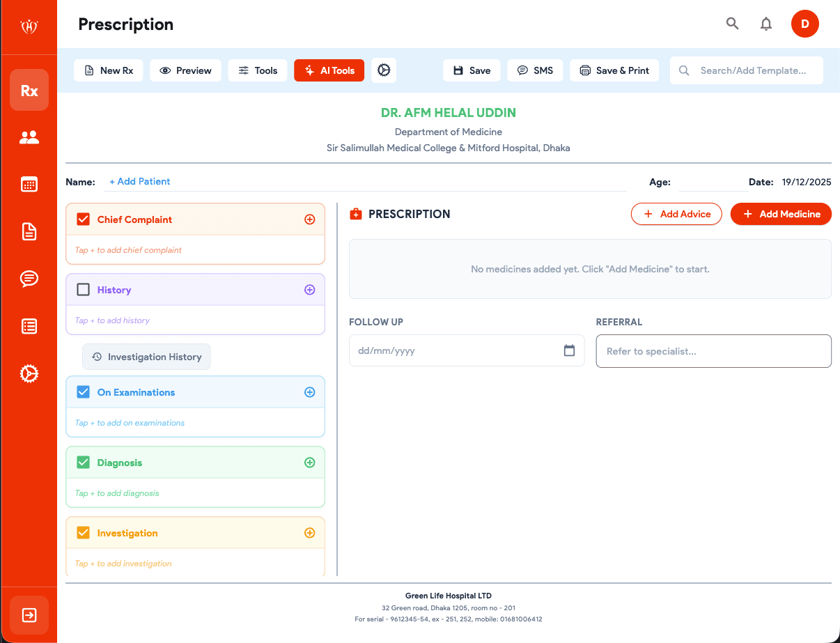Open the Reports list in sidebar
Image resolution: width=840 pixels, height=643 pixels.
29,325
